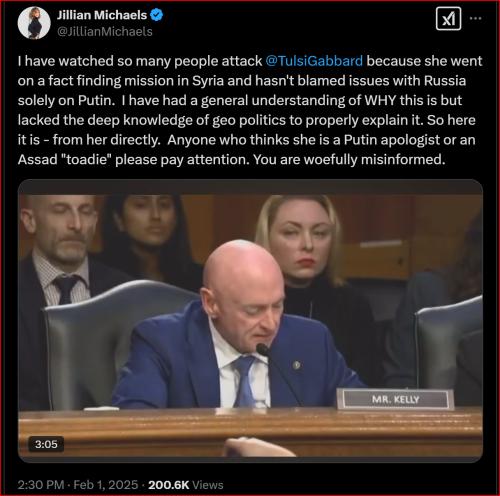Click the quoted word "toadie" in tweet
The width and height of the screenshot is (500, 496).
coord(87,160)
